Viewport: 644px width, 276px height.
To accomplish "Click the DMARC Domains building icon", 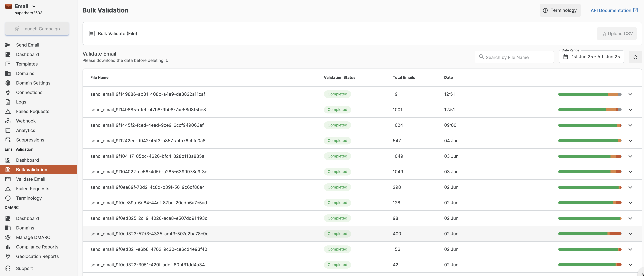I will [8, 228].
